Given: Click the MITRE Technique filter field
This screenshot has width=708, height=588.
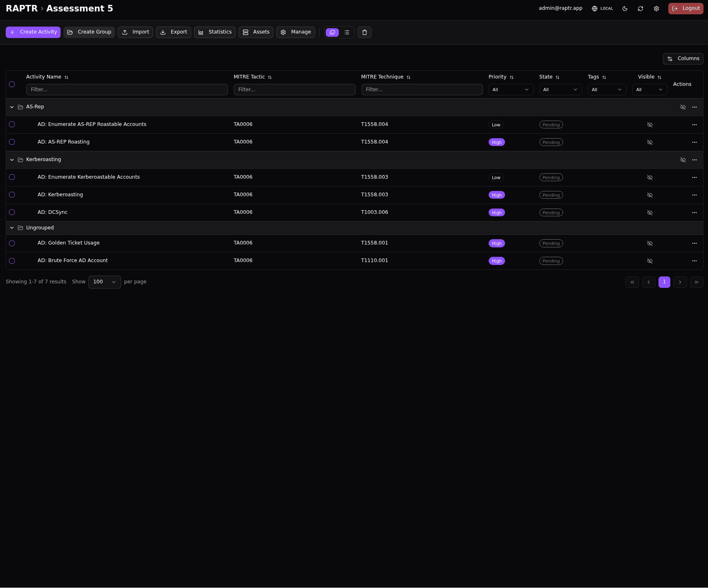Looking at the screenshot, I should point(422,90).
